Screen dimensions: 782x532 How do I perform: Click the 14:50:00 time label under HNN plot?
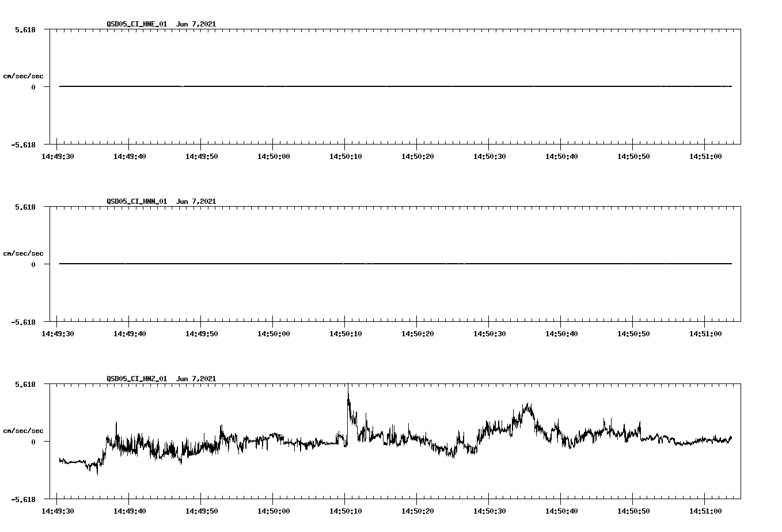click(274, 334)
